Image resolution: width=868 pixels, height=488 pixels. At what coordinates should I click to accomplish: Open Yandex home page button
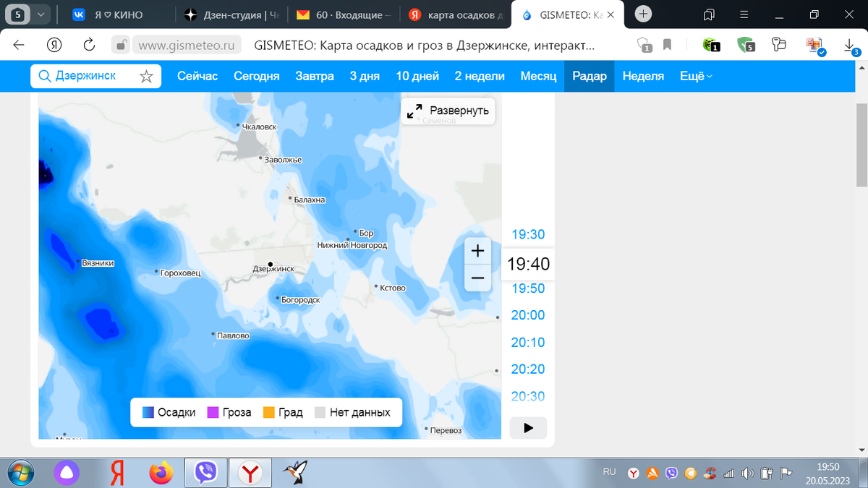54,45
